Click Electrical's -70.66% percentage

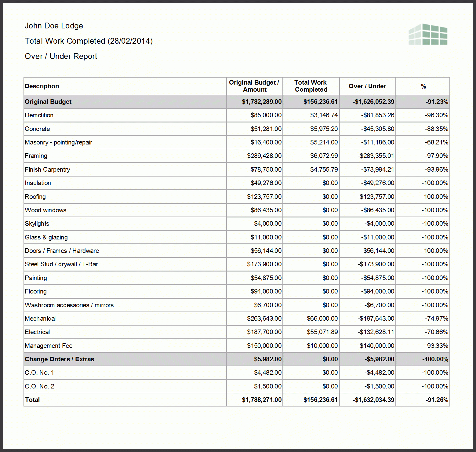(437, 332)
